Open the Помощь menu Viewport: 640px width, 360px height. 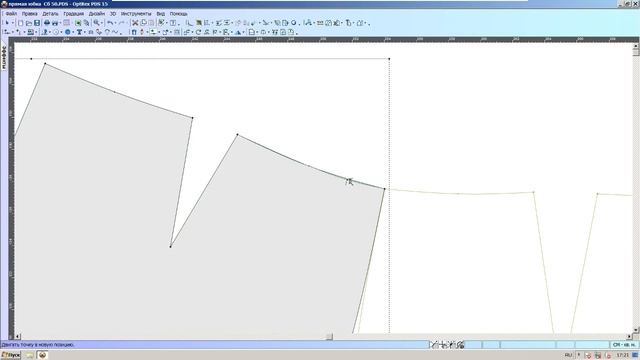click(178, 13)
